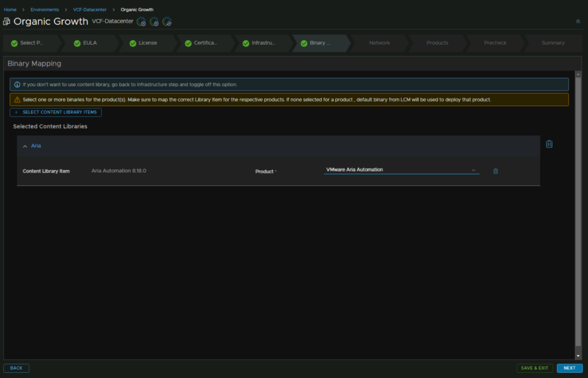This screenshot has height=378, width=588.
Task: Click the green check icon on the Select P... step
Action: coord(14,44)
